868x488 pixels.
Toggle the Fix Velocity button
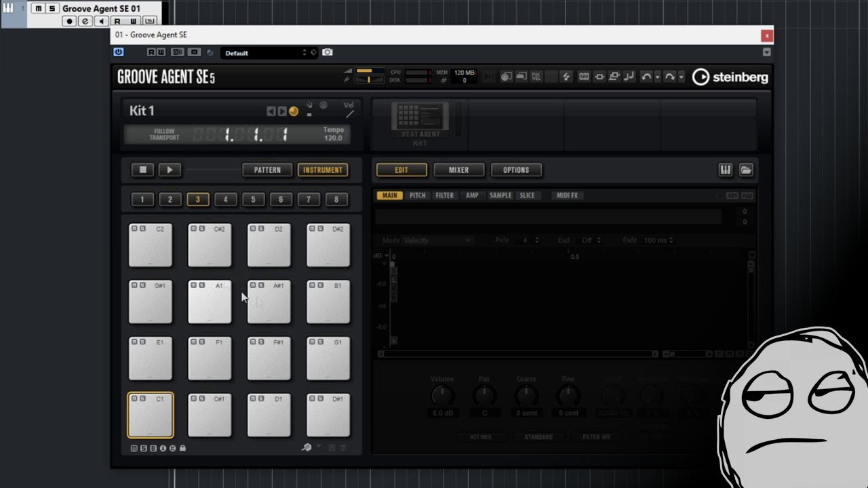coord(536,77)
